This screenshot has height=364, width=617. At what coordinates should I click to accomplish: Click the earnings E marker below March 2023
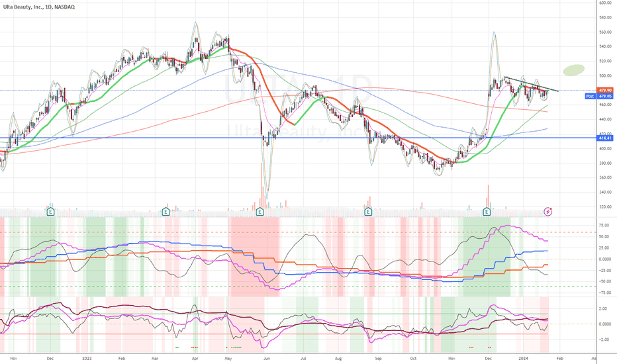click(x=166, y=212)
